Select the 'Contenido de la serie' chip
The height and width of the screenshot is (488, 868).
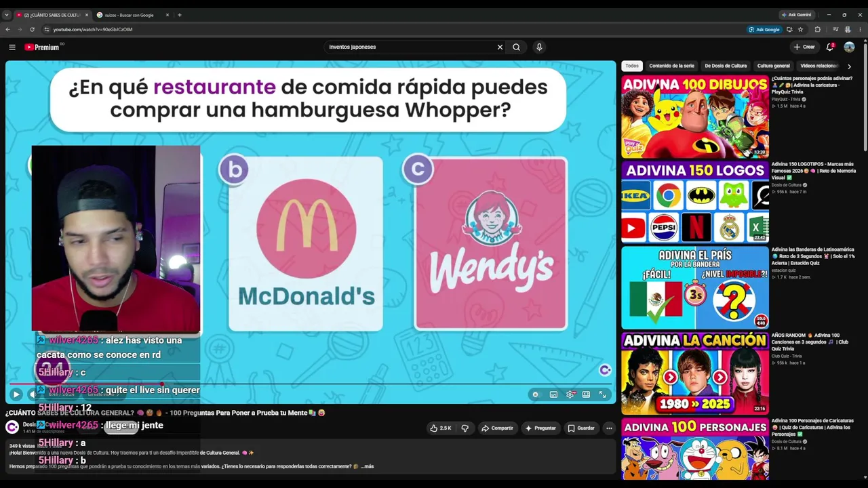(x=671, y=66)
